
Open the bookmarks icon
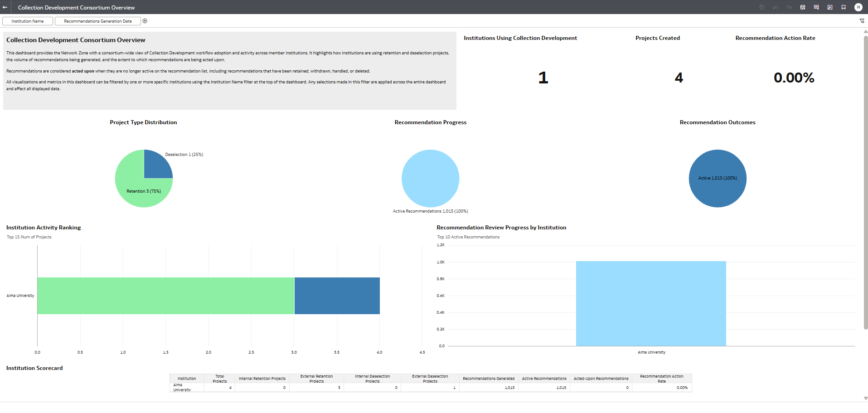(x=844, y=7)
